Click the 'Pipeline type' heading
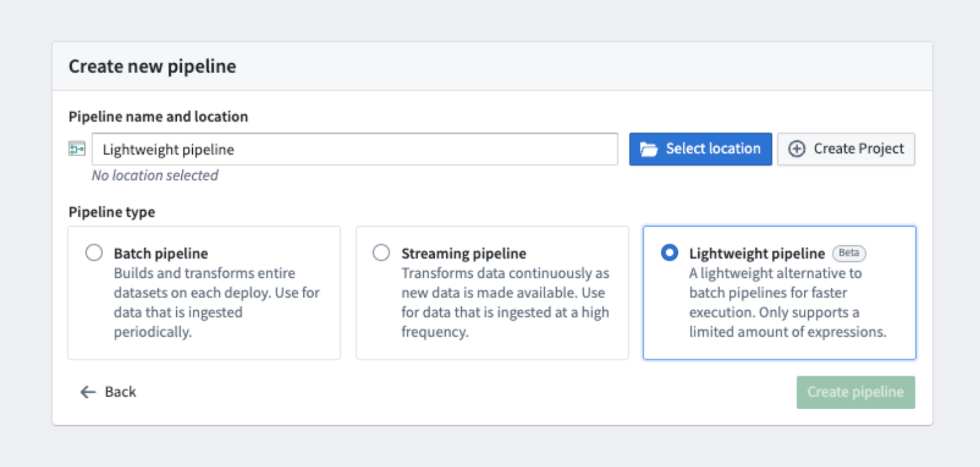The image size is (980, 467). [x=112, y=212]
